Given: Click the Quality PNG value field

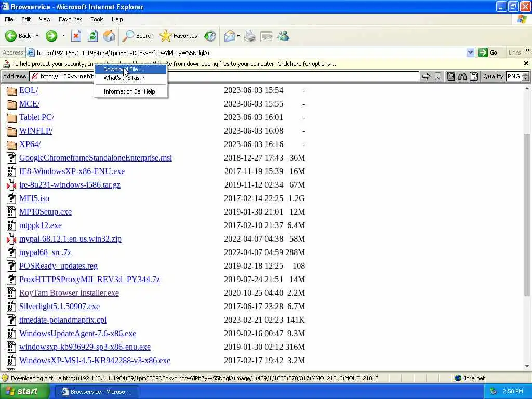Looking at the screenshot, I should (514, 77).
